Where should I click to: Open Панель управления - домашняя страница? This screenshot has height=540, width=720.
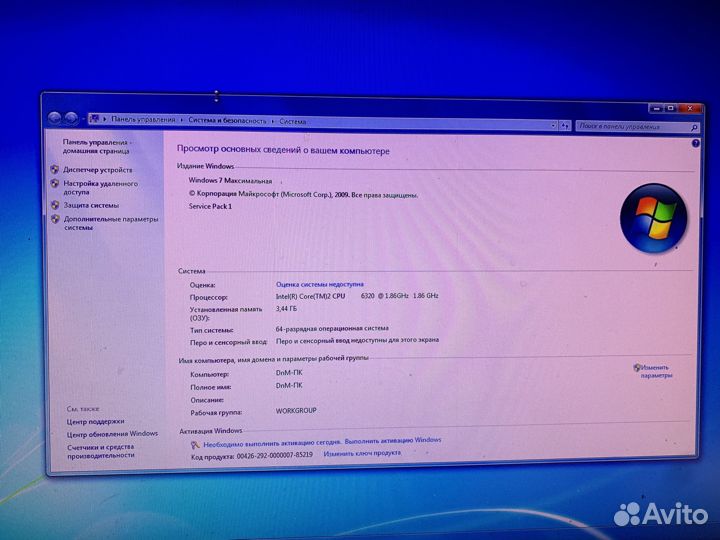(96, 146)
